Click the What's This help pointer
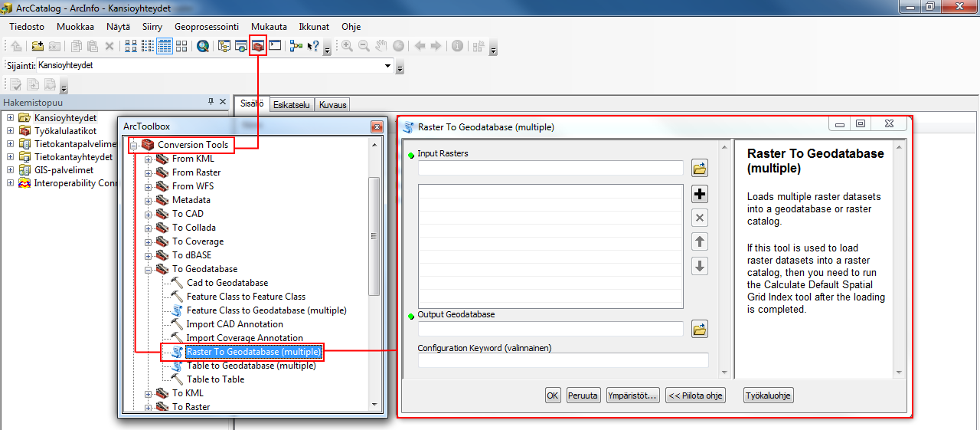The image size is (980, 430). tap(313, 46)
